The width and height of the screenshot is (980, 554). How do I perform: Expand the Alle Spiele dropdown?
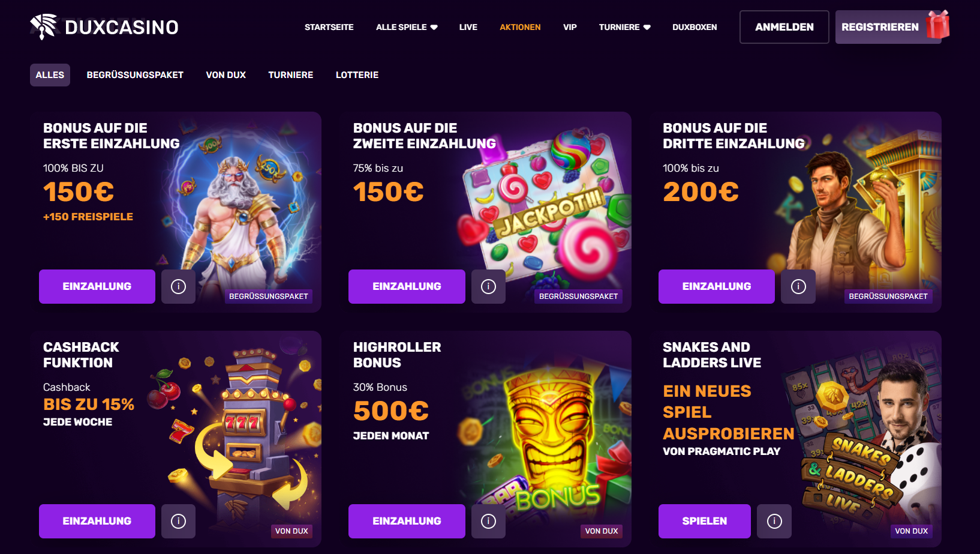point(407,27)
